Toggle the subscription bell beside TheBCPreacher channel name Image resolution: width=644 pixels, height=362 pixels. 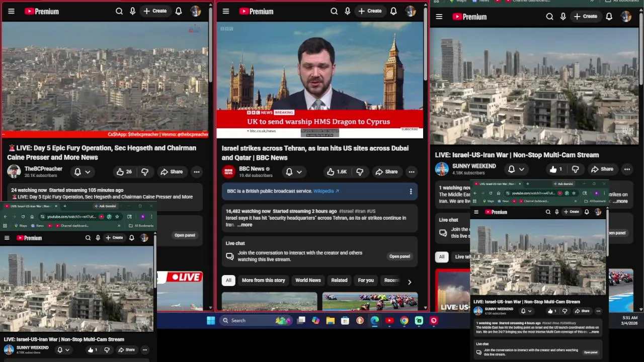click(x=77, y=172)
